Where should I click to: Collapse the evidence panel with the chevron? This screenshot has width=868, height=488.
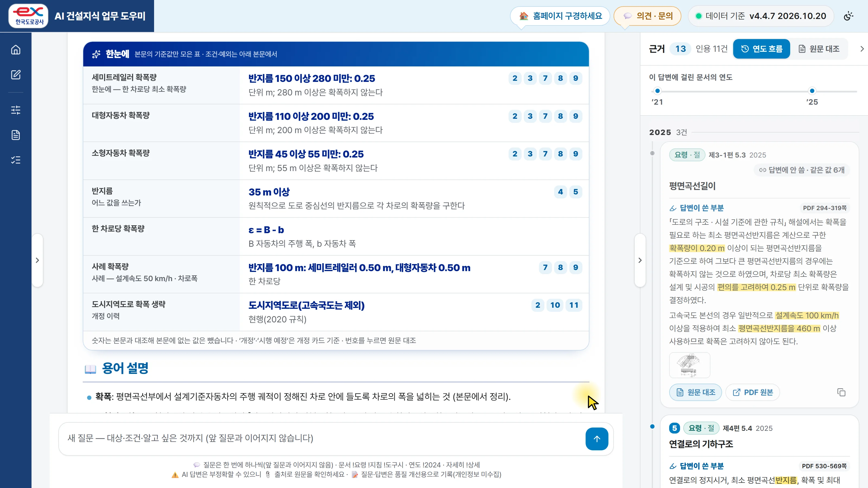click(640, 260)
